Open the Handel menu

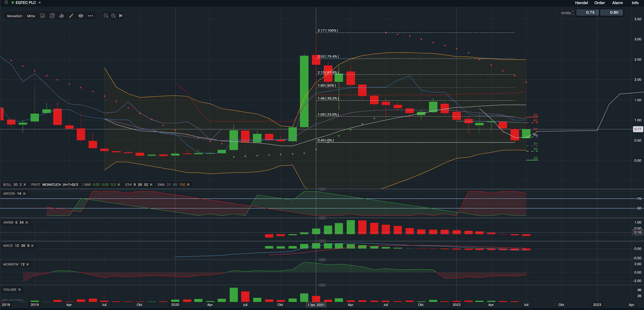(581, 3)
